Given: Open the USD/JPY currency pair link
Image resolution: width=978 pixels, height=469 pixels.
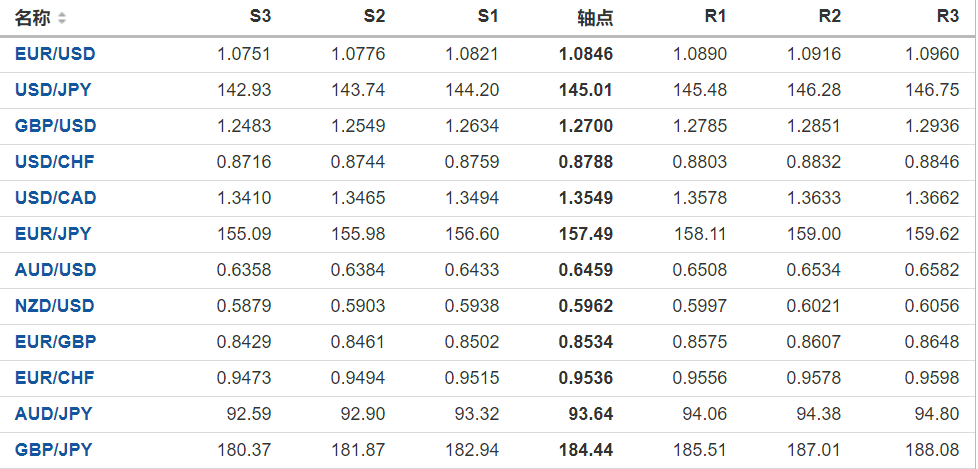Looking at the screenshot, I should click(x=53, y=90).
